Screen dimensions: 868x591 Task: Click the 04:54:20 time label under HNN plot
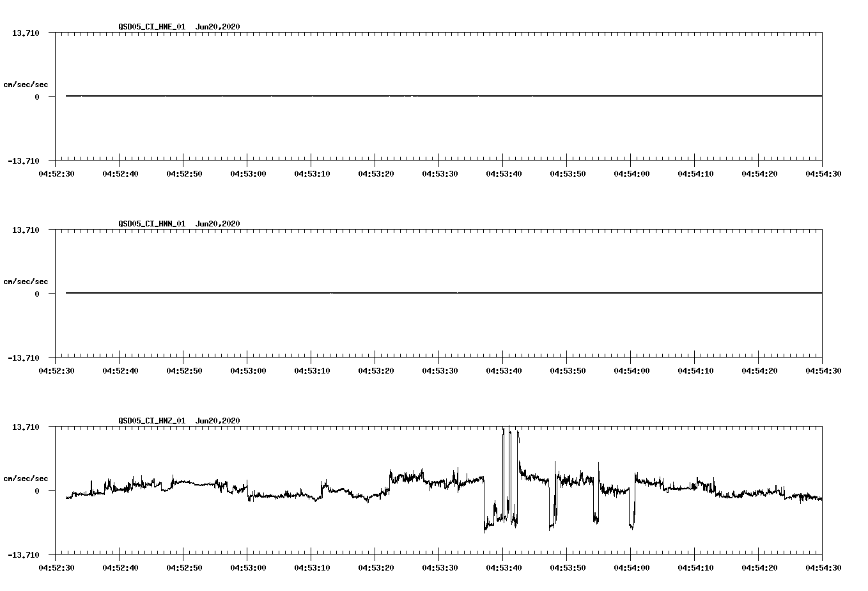tap(759, 371)
